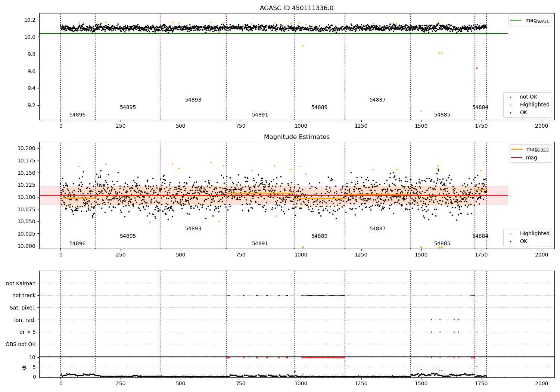
Task: Click OBSID label 54885 in Magnitude Estimates panel
Action: [442, 244]
